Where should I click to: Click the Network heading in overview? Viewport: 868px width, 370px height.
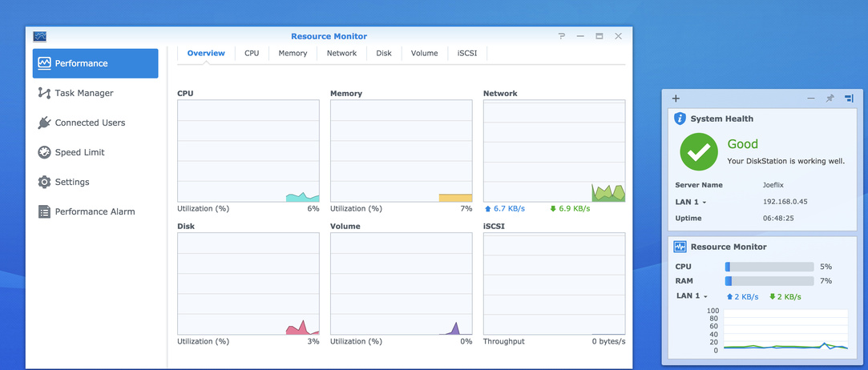coord(500,94)
